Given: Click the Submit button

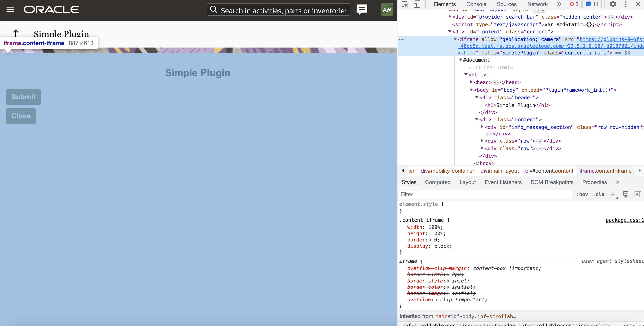Looking at the screenshot, I should 23,97.
